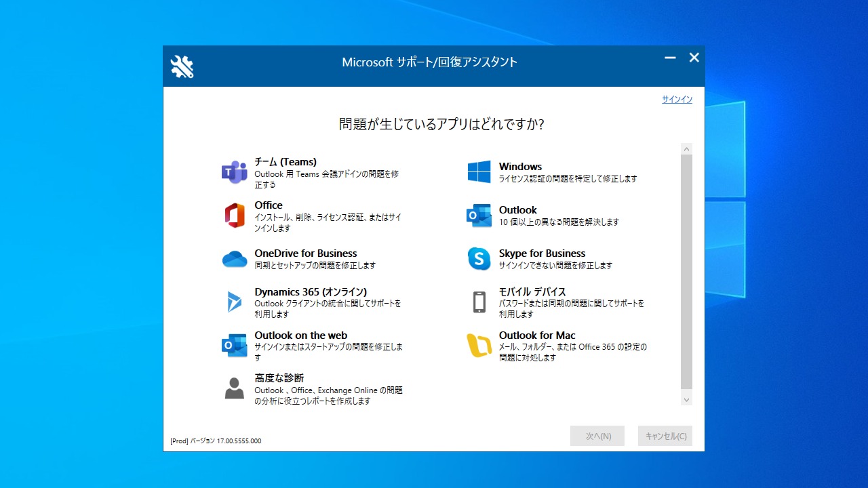The image size is (868, 488).
Task: Minimize the support assistant window
Action: point(671,58)
